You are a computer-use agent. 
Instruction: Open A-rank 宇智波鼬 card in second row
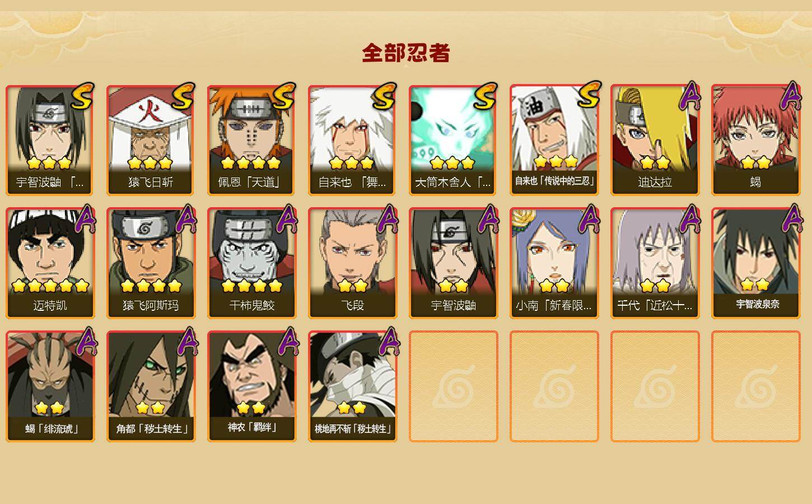coord(453,263)
